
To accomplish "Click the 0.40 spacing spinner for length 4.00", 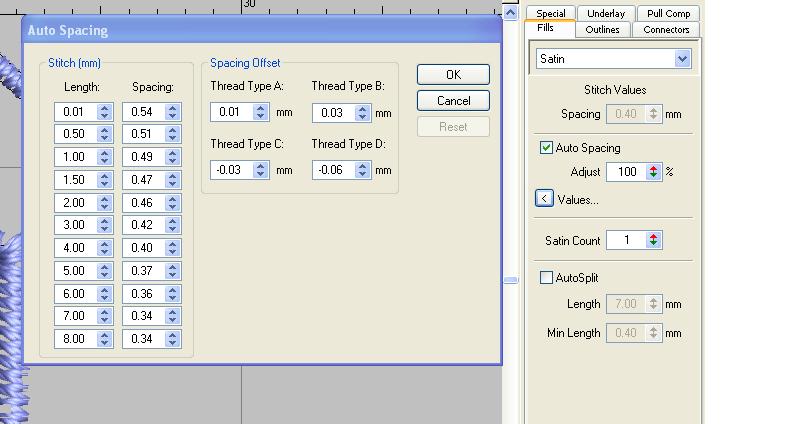I will pos(173,248).
